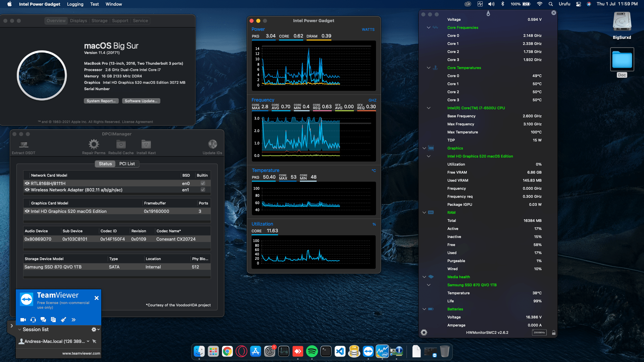
Task: Click System Report button
Action: 101,101
